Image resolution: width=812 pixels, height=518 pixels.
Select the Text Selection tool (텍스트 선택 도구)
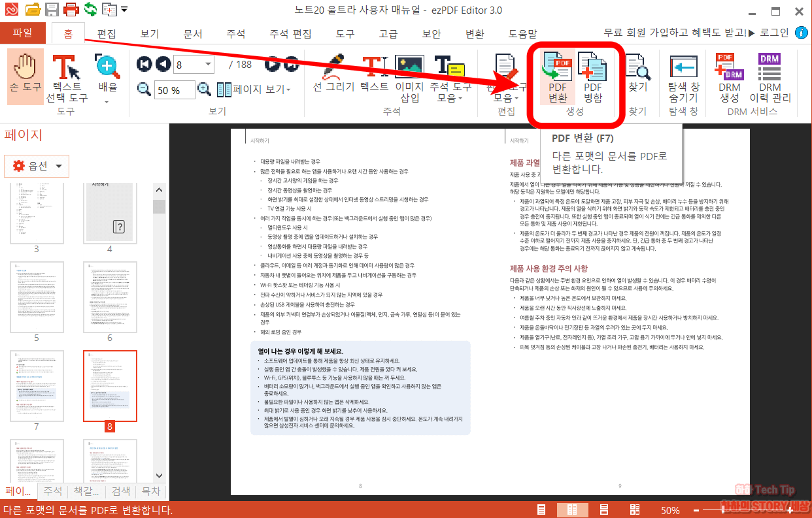[67, 78]
